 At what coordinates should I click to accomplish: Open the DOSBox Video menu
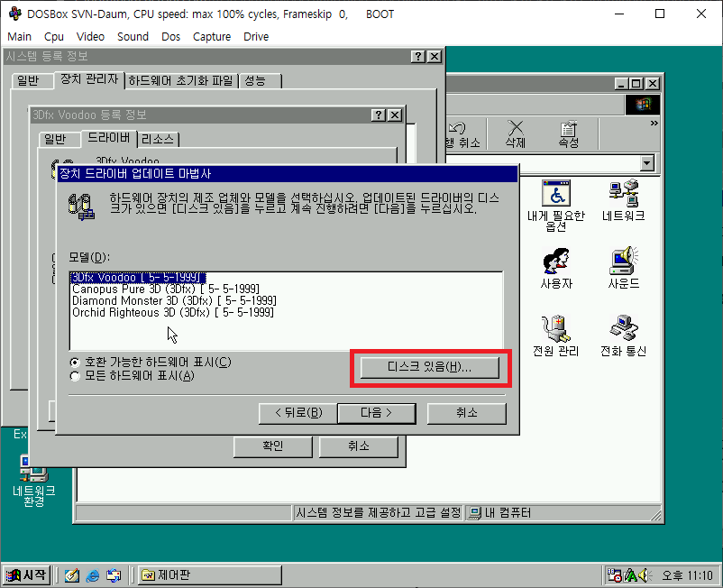point(90,36)
